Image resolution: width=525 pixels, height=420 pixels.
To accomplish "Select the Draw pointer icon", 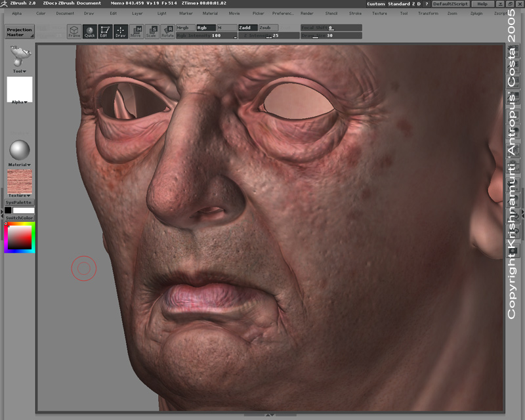I will (121, 31).
